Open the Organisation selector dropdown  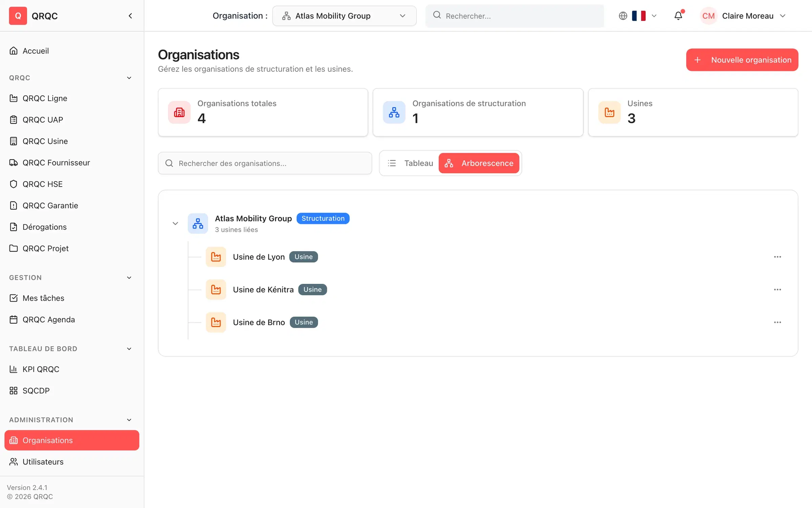pyautogui.click(x=344, y=16)
